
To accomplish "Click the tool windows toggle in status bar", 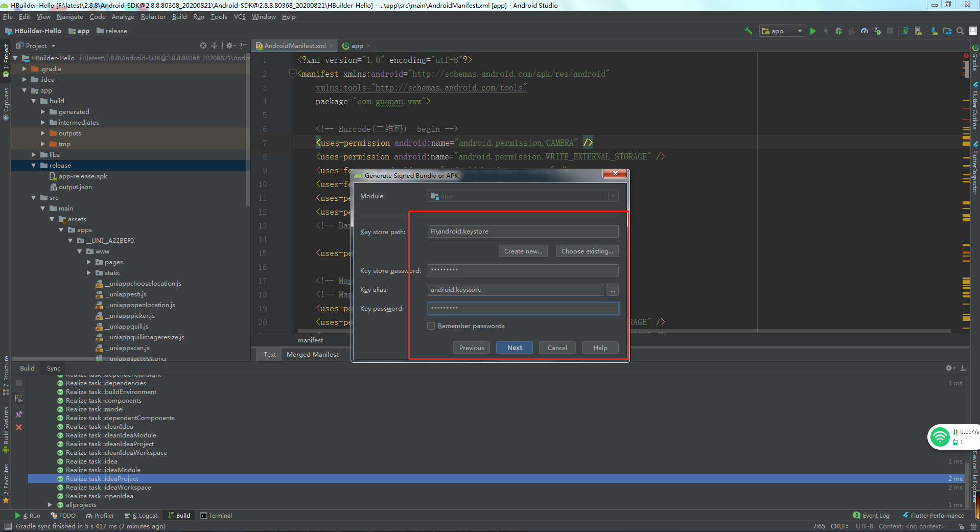I will click(8, 526).
